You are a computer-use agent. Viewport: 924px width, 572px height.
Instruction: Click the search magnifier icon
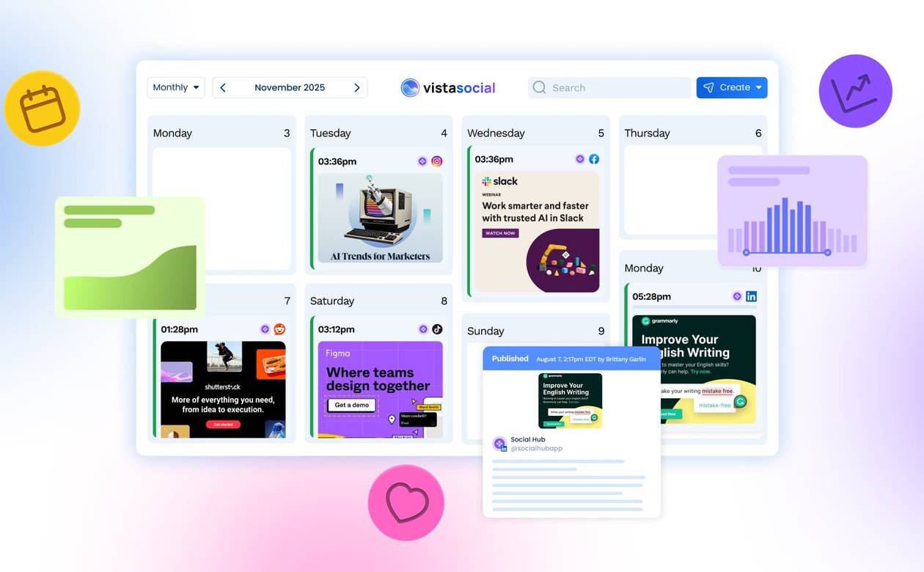point(539,87)
